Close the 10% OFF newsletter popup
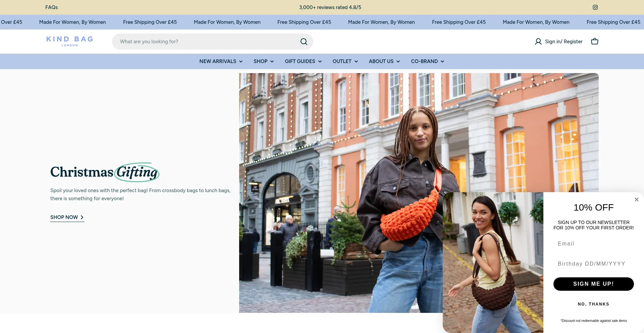Viewport: 644px width, 333px height. point(636,200)
